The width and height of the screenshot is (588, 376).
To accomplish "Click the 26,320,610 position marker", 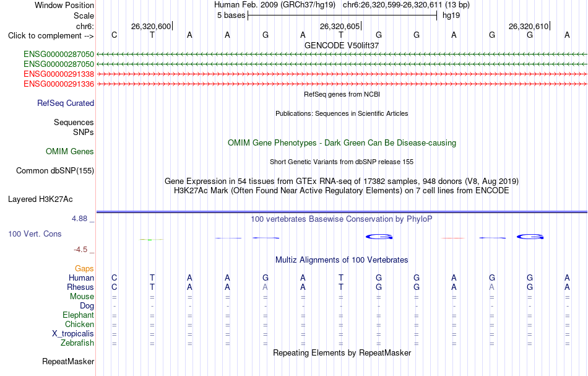I will coord(529,26).
